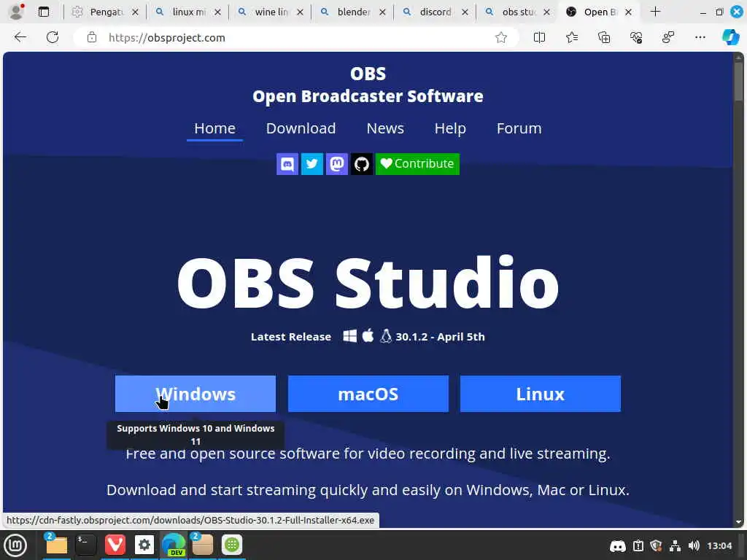Open the News nav link
747x560 pixels.
(x=385, y=128)
